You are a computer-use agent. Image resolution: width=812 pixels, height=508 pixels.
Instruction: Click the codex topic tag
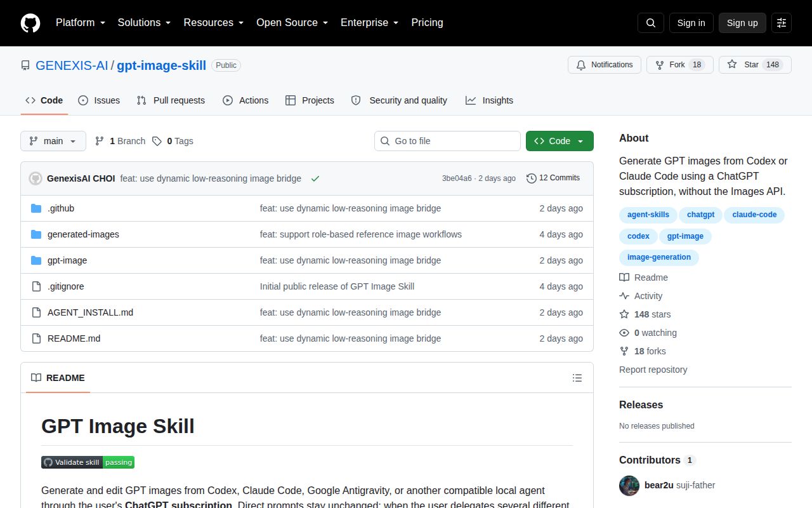coord(638,236)
